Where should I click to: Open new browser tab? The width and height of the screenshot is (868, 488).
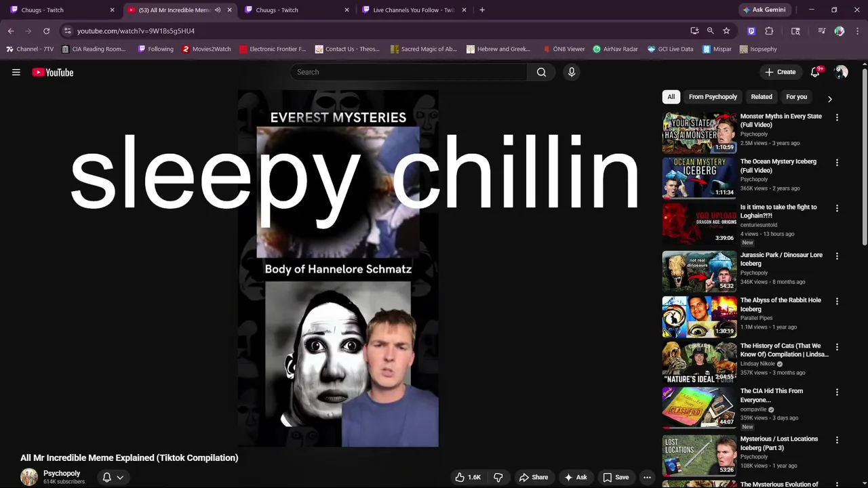482,10
